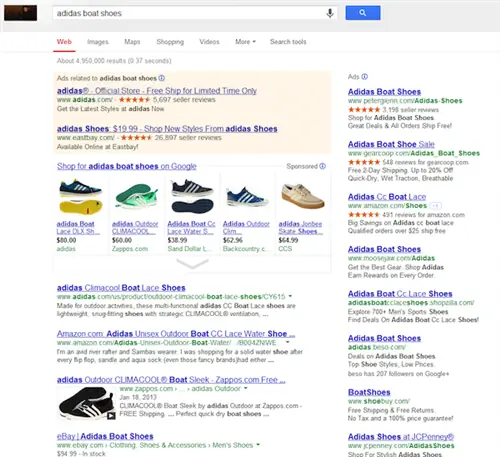Open Search tools

pos(288,42)
